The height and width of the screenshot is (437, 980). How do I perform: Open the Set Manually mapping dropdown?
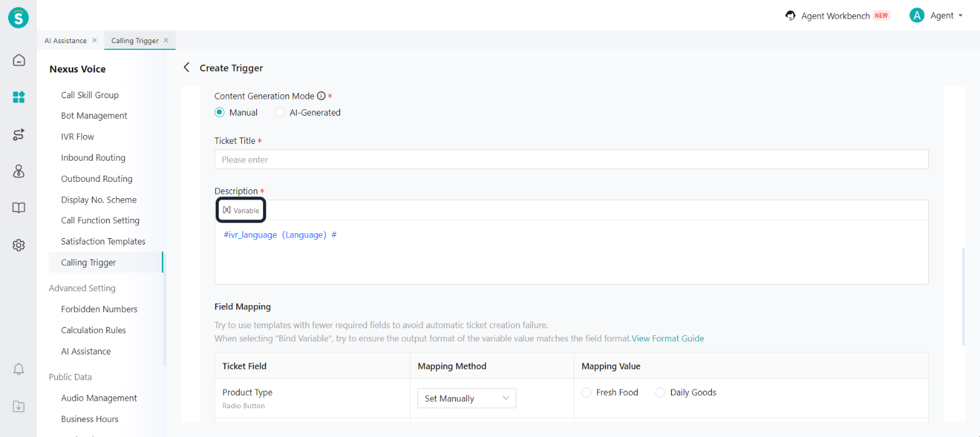click(467, 398)
